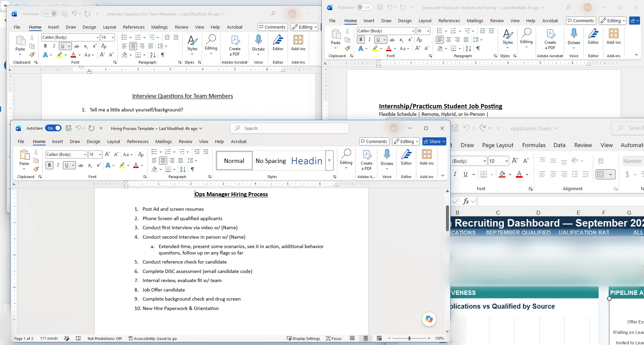Click Sort icon in Hiring Process Template ribbon
This screenshot has height=345, width=644.
pos(183,169)
